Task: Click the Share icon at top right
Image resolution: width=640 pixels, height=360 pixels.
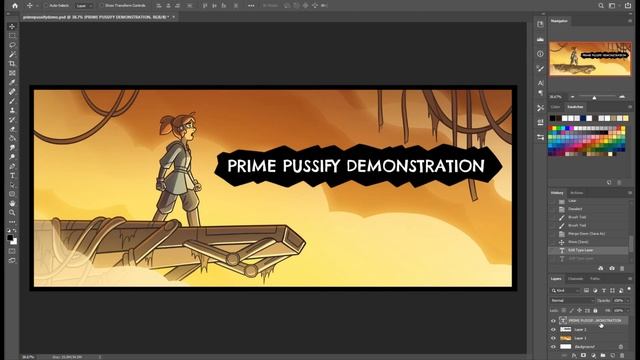Action: pyautogui.click(x=628, y=6)
